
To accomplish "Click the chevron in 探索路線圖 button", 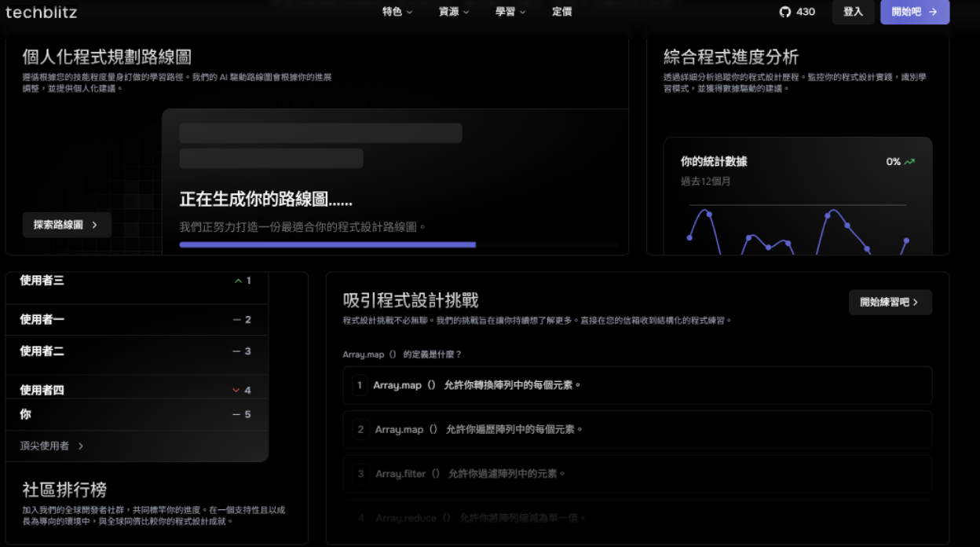I will click(95, 225).
